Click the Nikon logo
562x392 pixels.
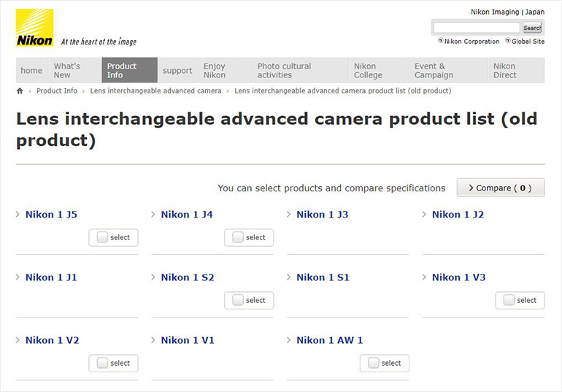[34, 28]
